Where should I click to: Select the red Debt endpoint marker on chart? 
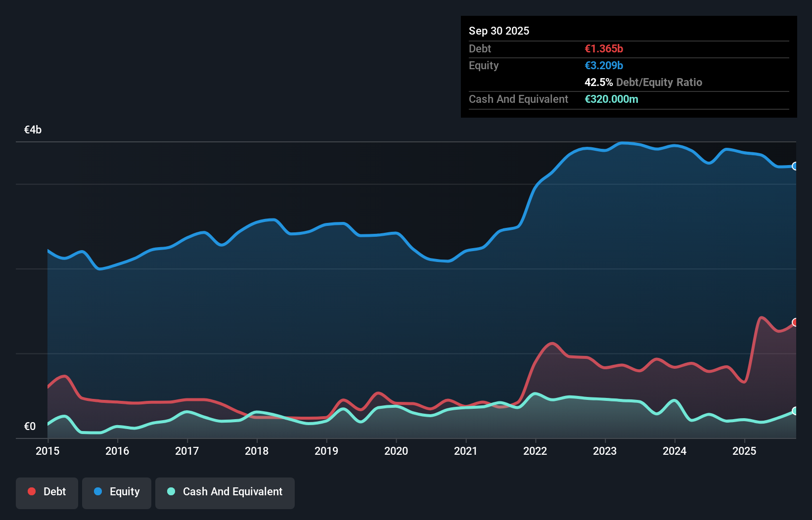pos(795,322)
